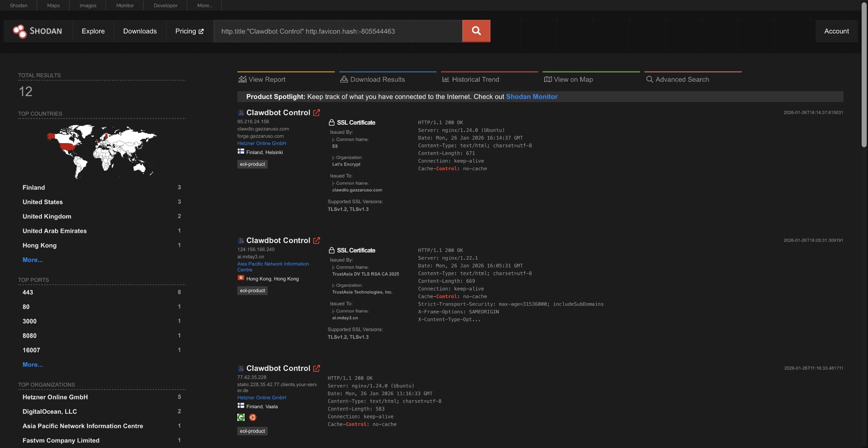This screenshot has width=868, height=448.
Task: Click inside the search query field
Action: click(x=338, y=31)
